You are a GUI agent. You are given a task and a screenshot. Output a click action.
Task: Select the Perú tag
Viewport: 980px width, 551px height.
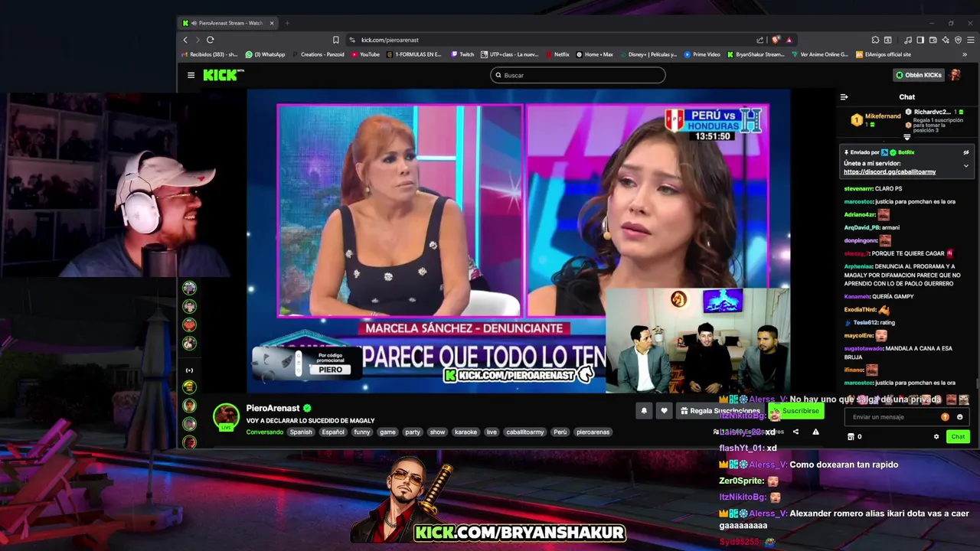(x=560, y=432)
